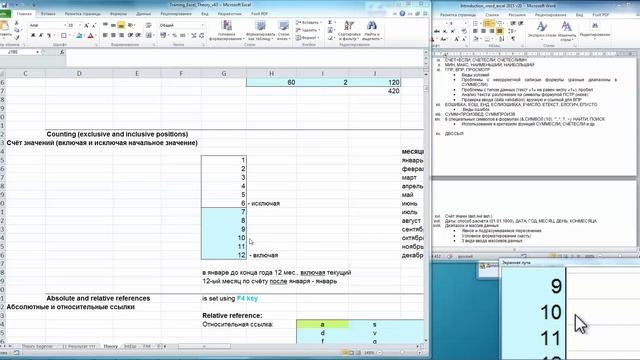Apply percent style in Excel
This screenshot has width=640, height=360.
coord(175,36)
